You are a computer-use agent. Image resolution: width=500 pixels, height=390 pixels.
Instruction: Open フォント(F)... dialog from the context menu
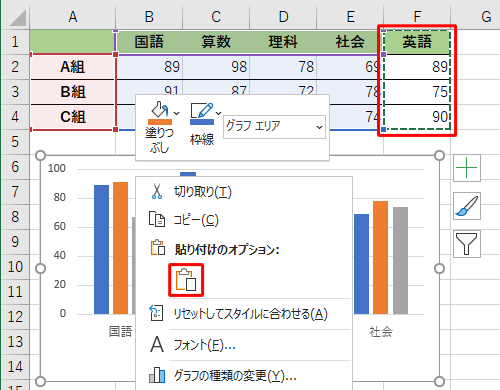pos(244,345)
